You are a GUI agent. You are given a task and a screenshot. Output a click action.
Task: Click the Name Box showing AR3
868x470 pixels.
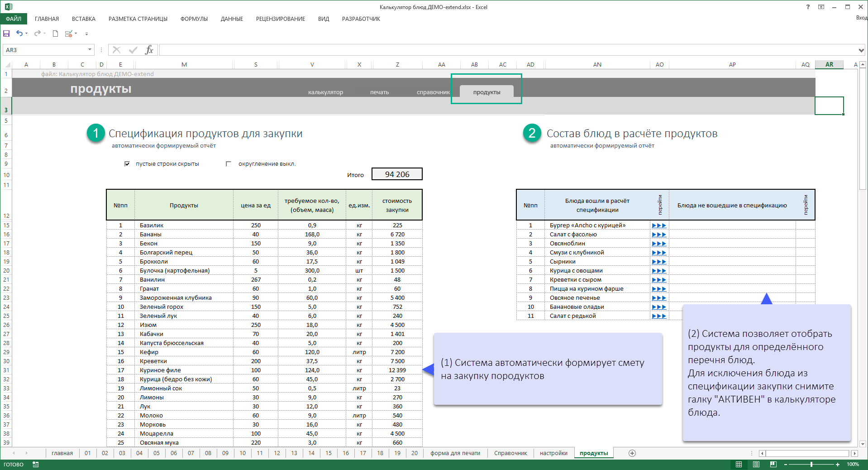45,50
